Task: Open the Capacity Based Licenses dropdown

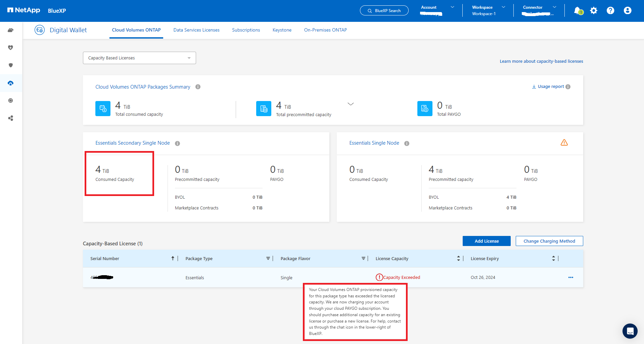Action: 139,58
